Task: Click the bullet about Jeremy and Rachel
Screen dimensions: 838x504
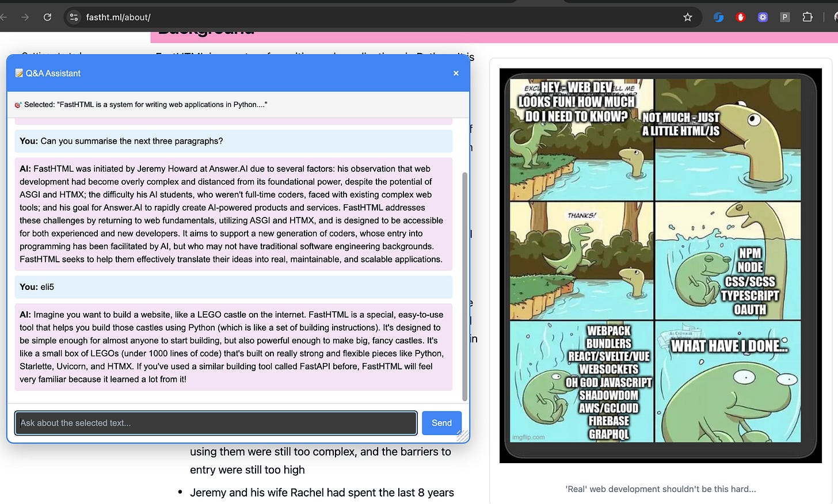Action: (322, 492)
